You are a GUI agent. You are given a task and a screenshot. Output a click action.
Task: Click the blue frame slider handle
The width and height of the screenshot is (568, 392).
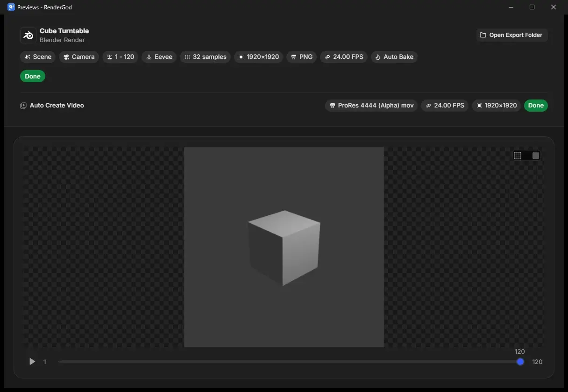[x=520, y=362]
